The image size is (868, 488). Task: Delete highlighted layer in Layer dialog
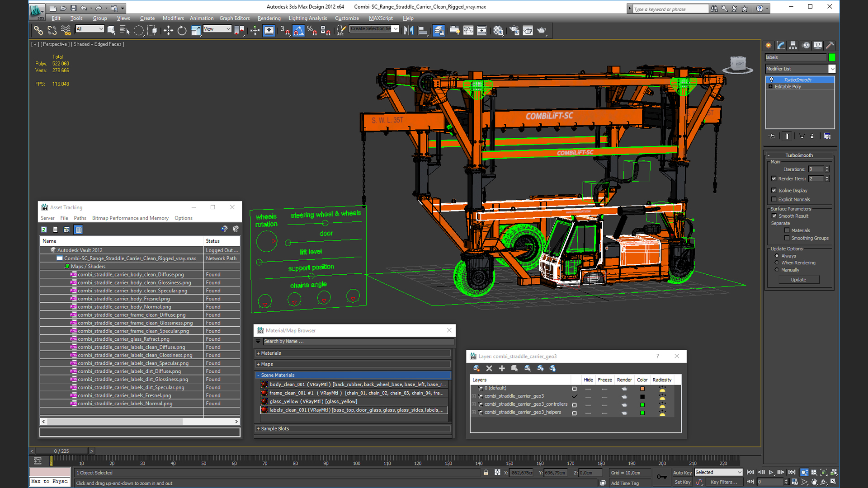pos(489,368)
